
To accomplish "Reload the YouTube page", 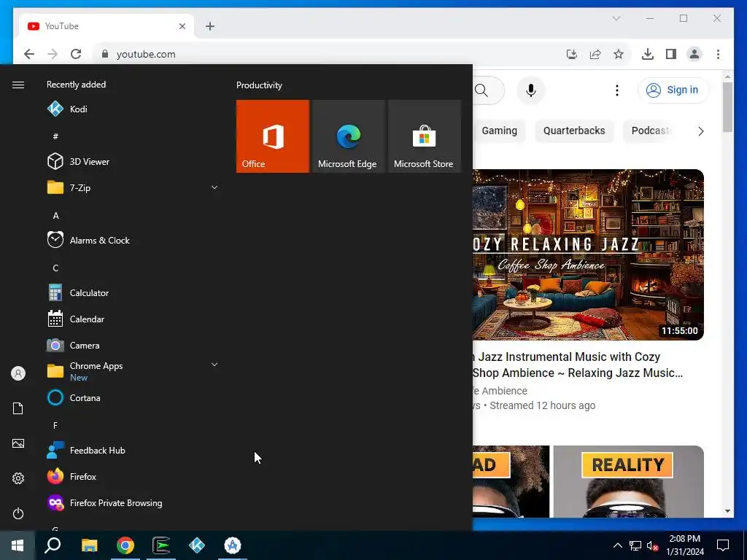I will click(x=76, y=54).
